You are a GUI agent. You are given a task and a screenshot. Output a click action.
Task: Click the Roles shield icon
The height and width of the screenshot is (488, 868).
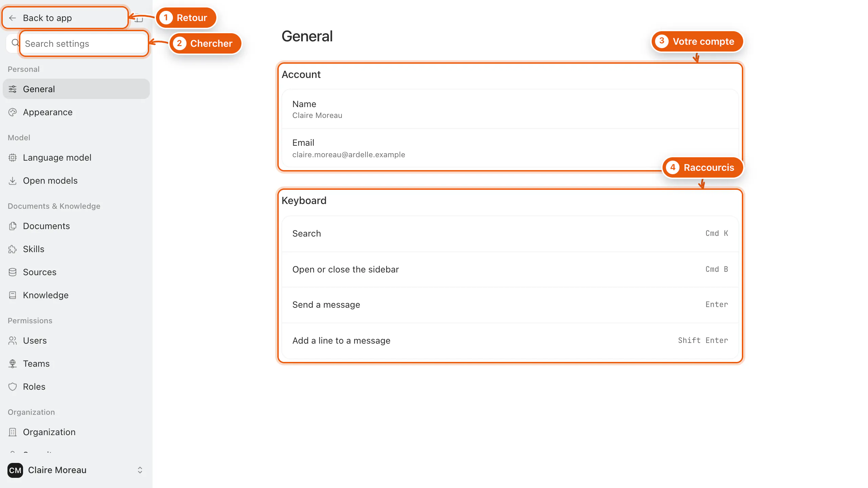click(13, 387)
